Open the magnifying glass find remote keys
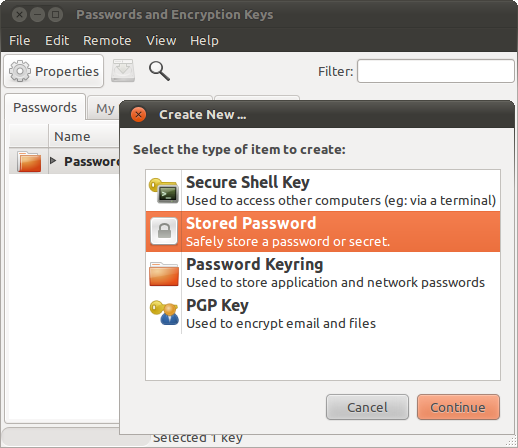 click(x=159, y=71)
